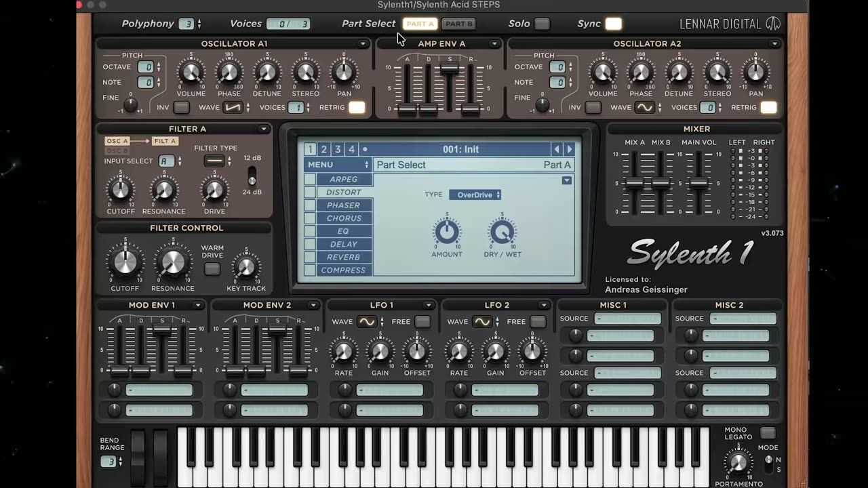Toggle Oscillator A1 INV switch
This screenshot has height=488, width=868.
181,107
